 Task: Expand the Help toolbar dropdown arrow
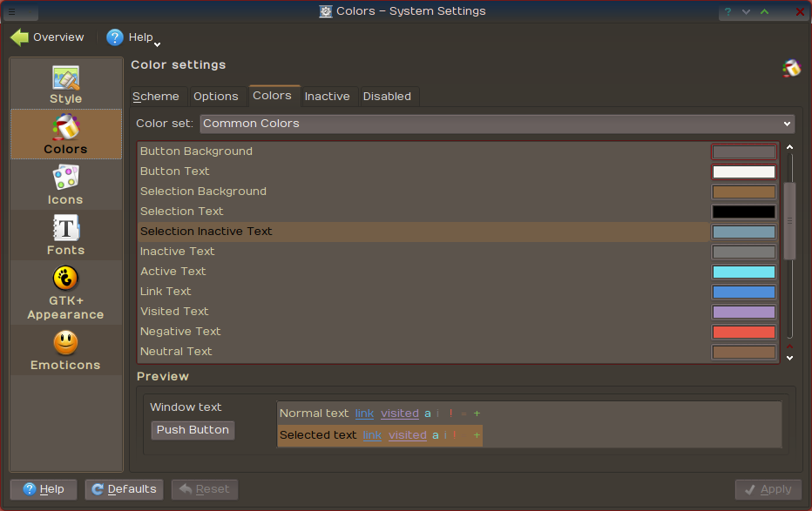point(158,44)
